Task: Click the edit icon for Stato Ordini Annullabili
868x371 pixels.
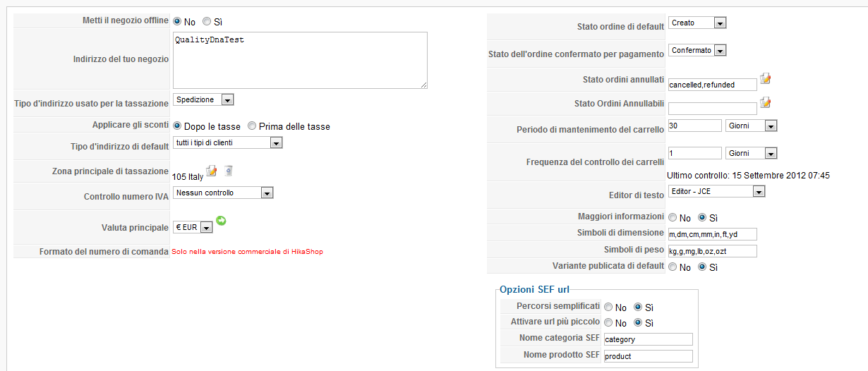Action: click(766, 103)
